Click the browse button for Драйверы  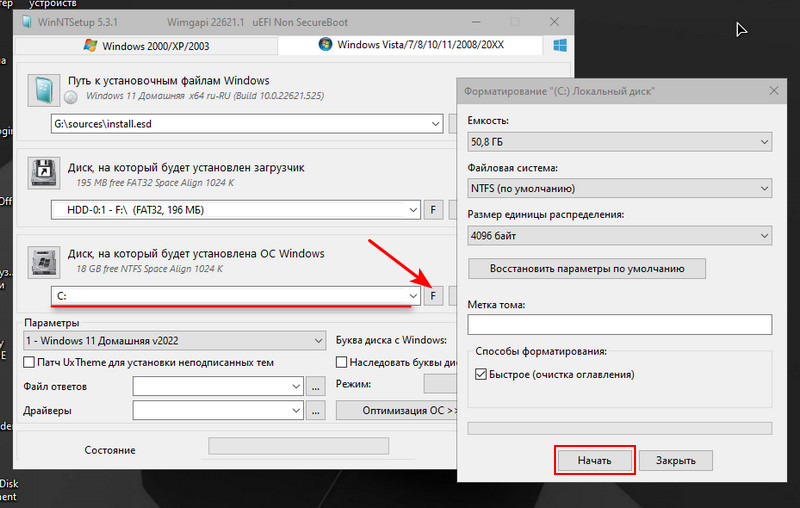point(316,410)
